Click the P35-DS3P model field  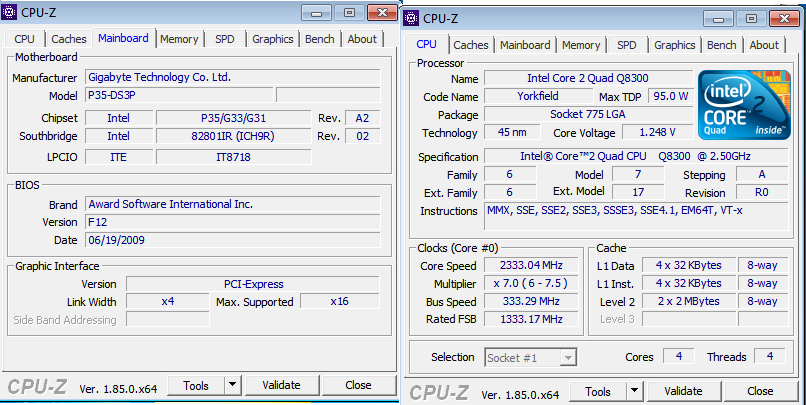tap(179, 96)
